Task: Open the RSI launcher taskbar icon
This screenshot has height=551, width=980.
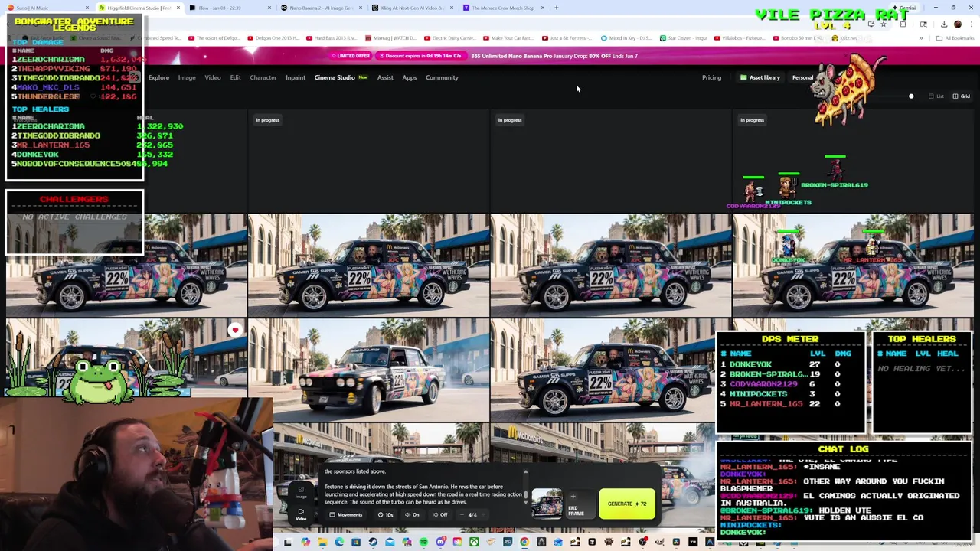Action: point(508,542)
